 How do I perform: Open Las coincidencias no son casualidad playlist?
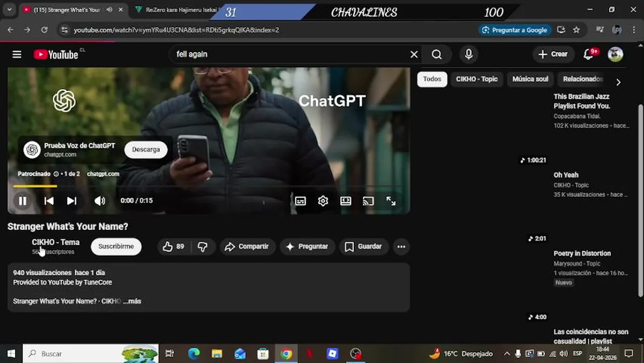click(591, 336)
